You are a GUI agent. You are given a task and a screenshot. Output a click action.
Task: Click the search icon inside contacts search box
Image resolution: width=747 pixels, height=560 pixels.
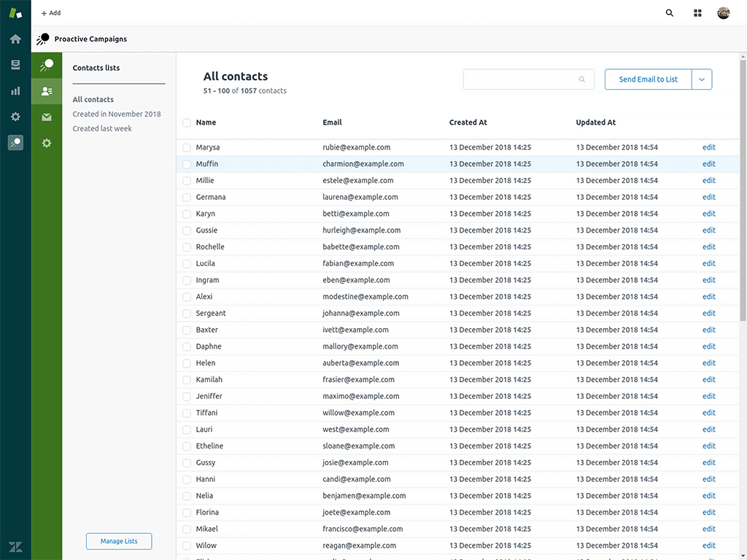pos(581,79)
